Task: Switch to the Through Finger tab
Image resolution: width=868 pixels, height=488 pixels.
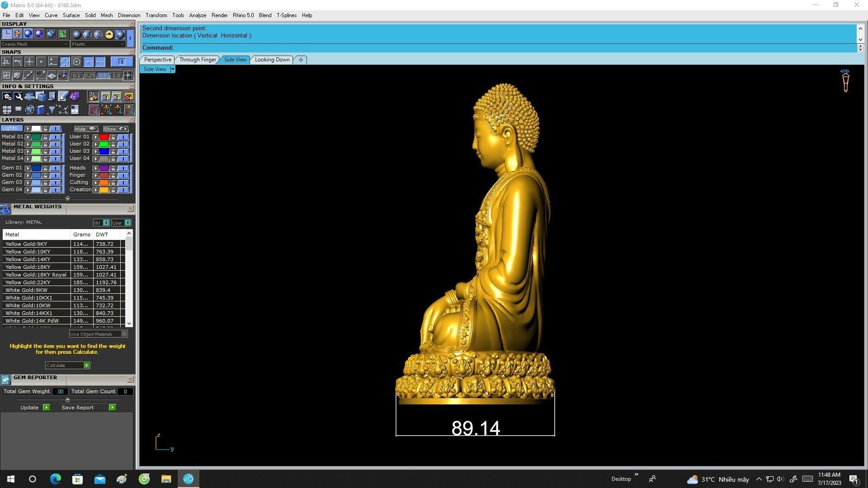Action: click(x=198, y=60)
